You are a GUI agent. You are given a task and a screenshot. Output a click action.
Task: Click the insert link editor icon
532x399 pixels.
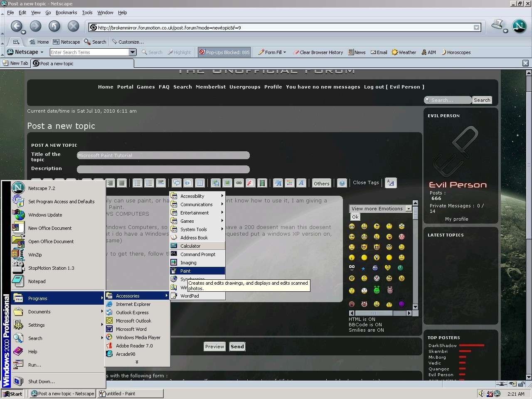(x=239, y=183)
